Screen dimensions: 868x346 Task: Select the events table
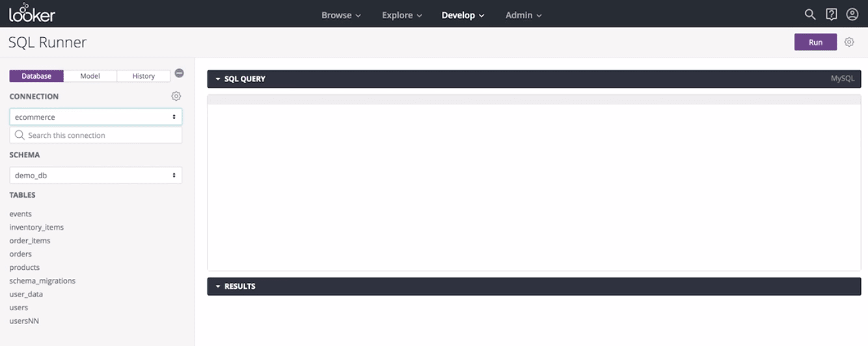click(21, 214)
